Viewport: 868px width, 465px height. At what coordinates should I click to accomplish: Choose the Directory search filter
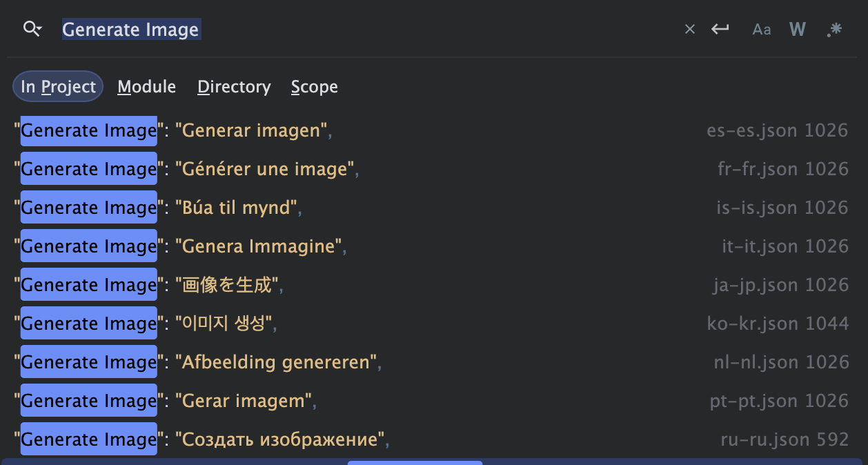(x=233, y=86)
